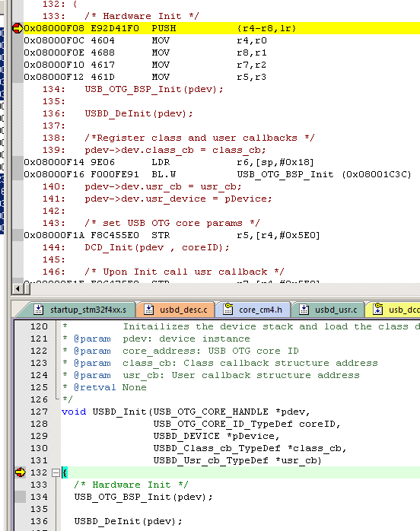Screen dimensions: 420x531
Task: Select the MOV r5,r3 disassembly row
Action: [x=222, y=77]
